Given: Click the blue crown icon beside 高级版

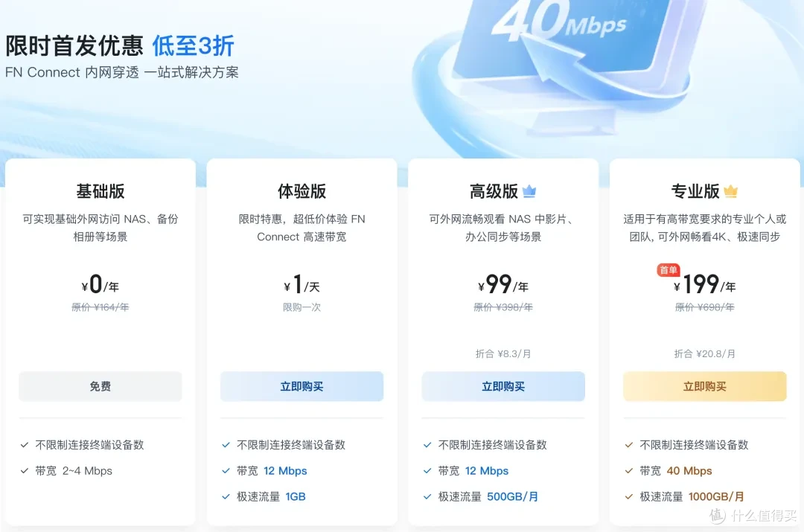Looking at the screenshot, I should 529,191.
